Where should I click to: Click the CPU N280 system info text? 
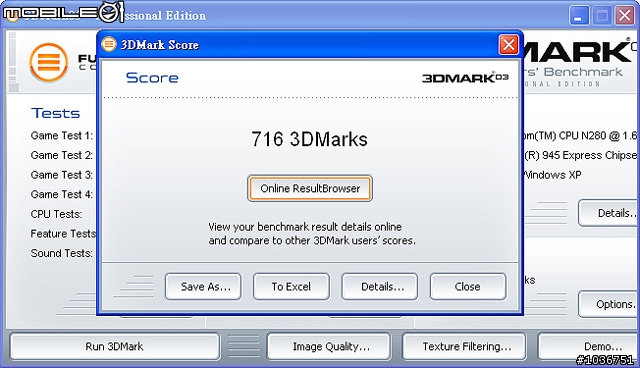[x=581, y=135]
